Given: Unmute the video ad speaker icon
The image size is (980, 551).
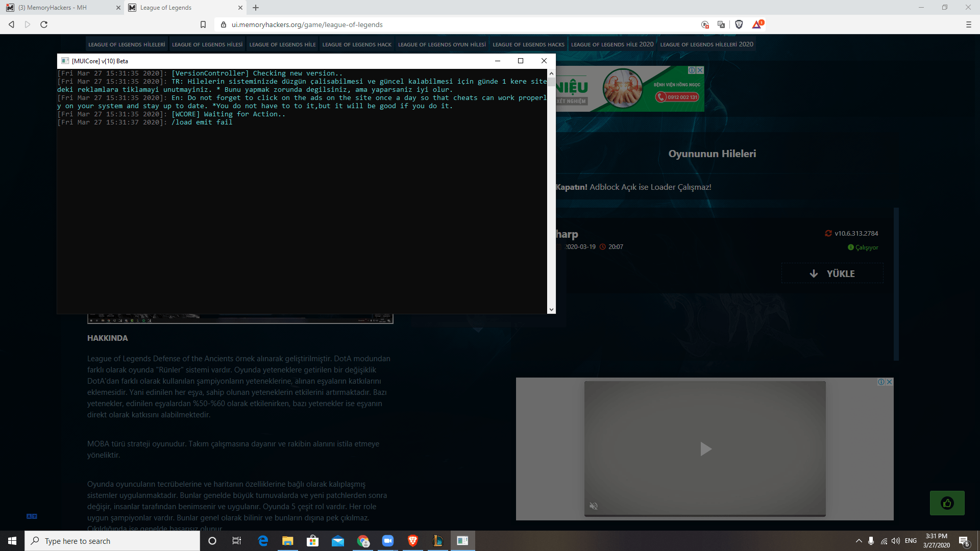Looking at the screenshot, I should pos(594,506).
